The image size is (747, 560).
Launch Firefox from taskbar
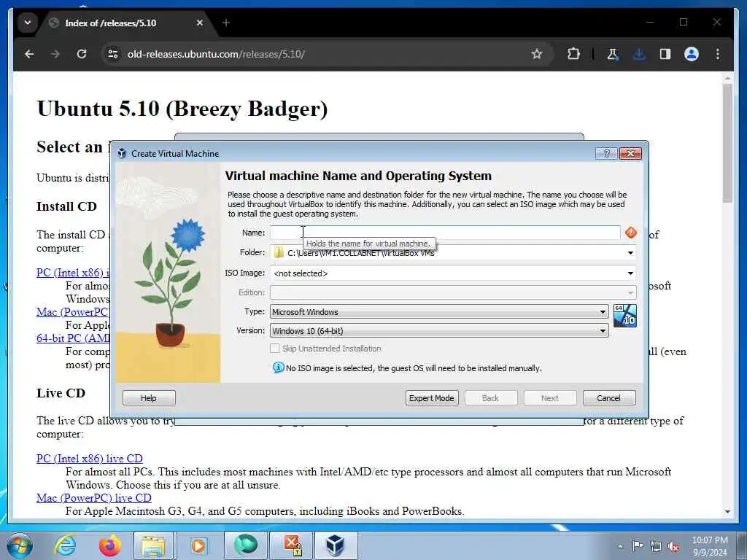click(x=109, y=545)
